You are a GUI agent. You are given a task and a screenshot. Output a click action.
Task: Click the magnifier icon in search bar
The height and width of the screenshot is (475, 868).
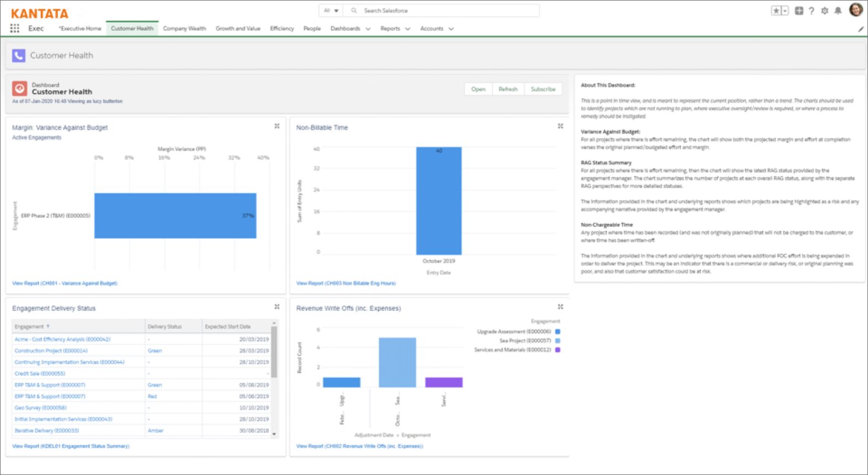[354, 10]
